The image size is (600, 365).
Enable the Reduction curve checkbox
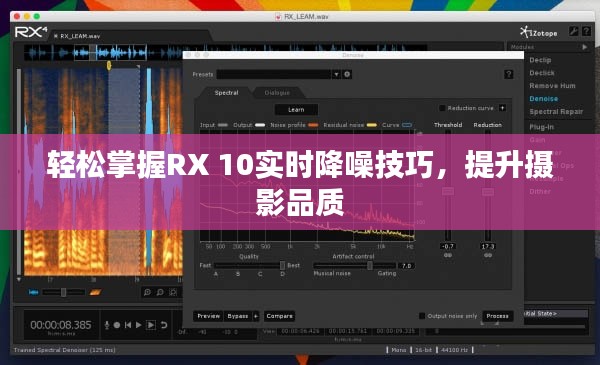(442, 108)
